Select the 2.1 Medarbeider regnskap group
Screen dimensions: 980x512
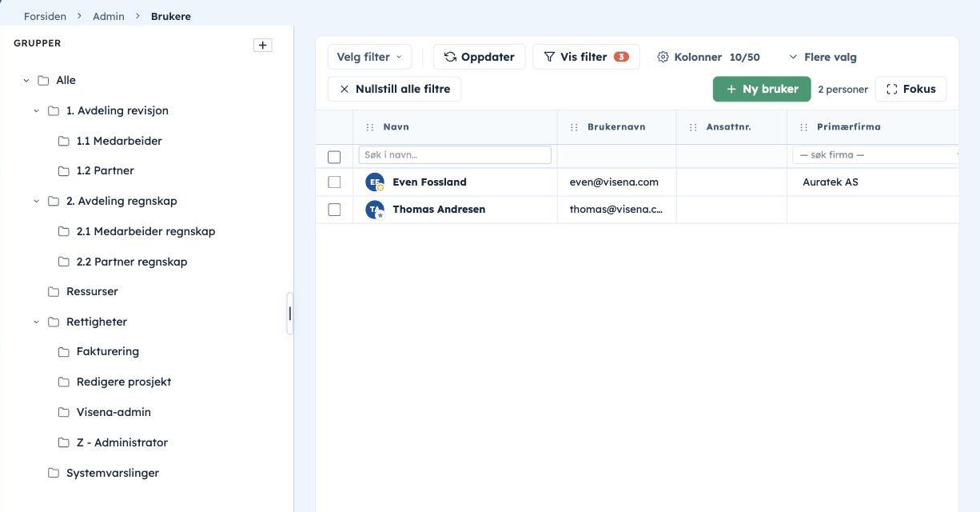click(x=145, y=231)
